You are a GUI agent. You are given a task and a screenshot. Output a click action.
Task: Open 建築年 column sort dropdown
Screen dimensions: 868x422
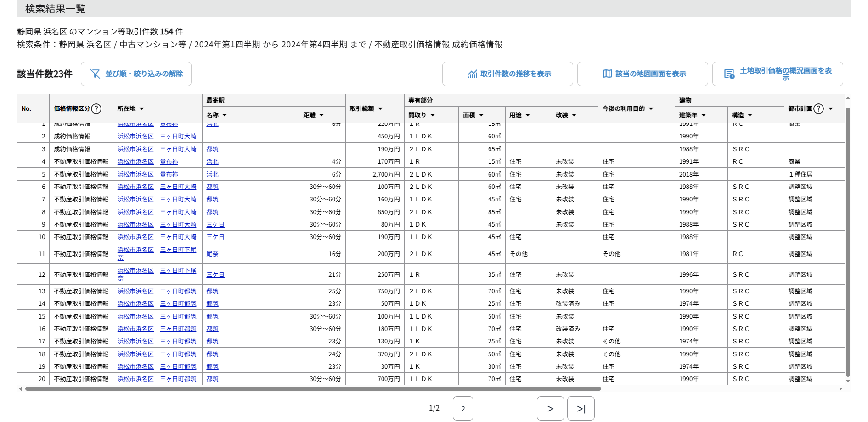pyautogui.click(x=704, y=115)
